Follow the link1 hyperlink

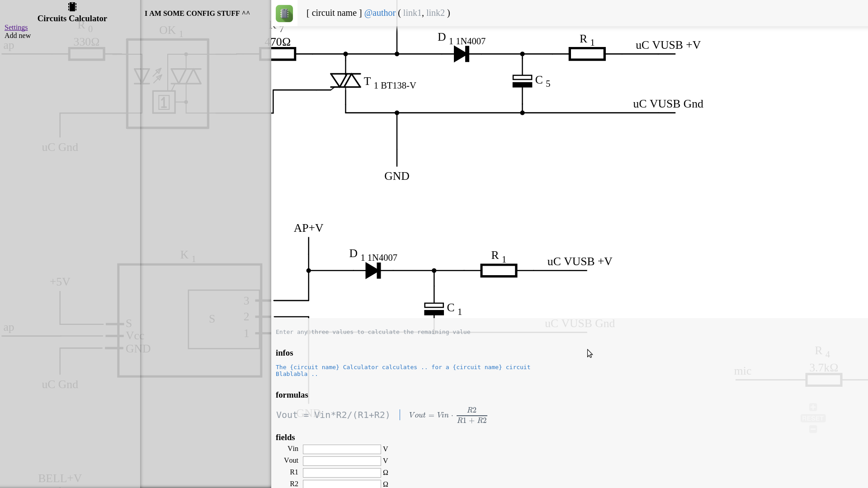pos(412,13)
